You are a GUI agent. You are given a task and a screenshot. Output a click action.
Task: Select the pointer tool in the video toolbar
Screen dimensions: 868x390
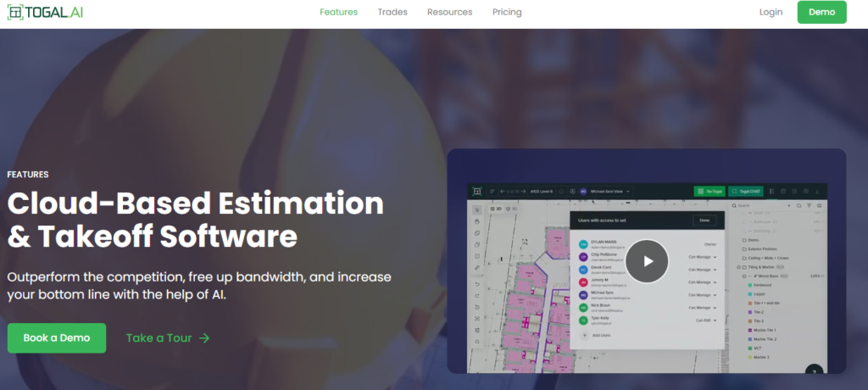(478, 209)
